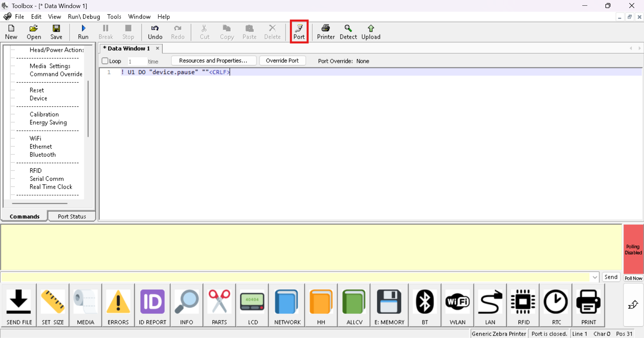Select the Printer icon on the toolbar
The image size is (644, 338).
(x=325, y=32)
